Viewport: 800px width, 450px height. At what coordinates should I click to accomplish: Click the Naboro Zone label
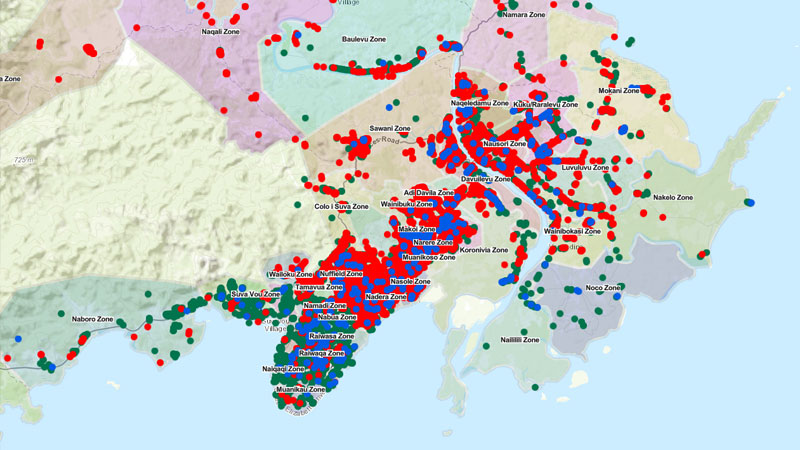[x=92, y=320]
